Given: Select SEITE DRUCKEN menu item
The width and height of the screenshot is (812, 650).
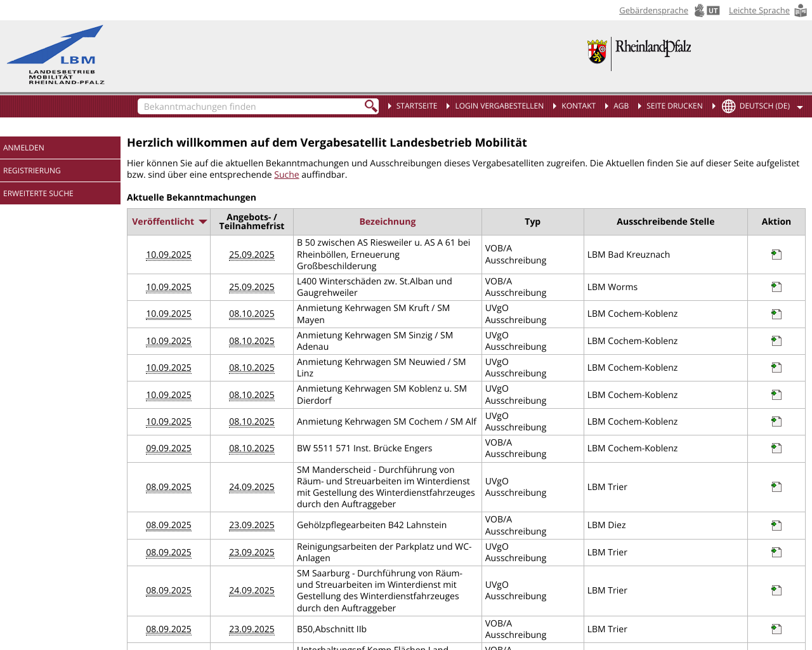Looking at the screenshot, I should coord(674,106).
